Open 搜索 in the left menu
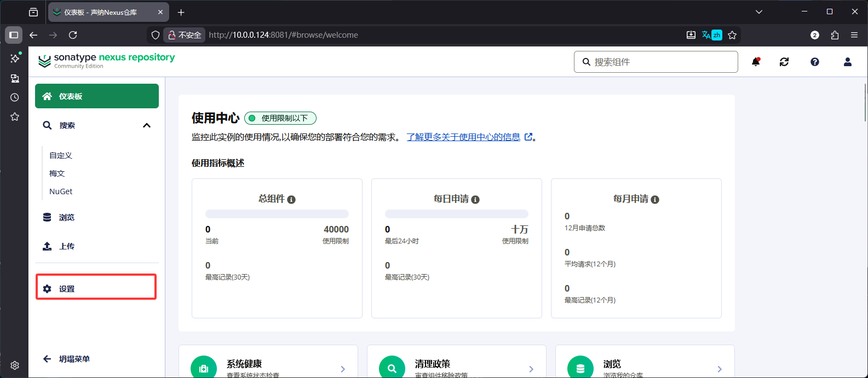This screenshot has width=868, height=378. (x=97, y=125)
